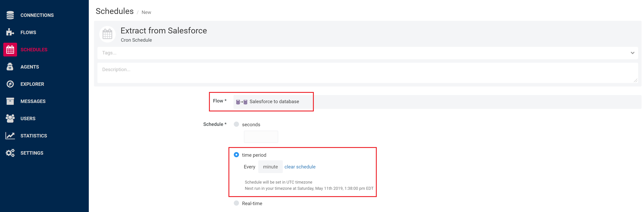Click the Schedules calendar icon in sidebar
Viewport: 644px width, 212px height.
10,49
